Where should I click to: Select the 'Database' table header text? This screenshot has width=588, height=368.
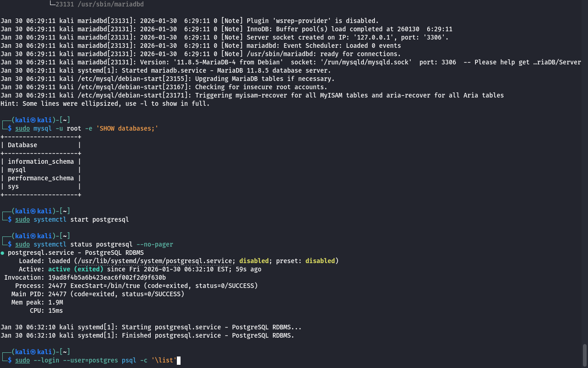pos(23,145)
